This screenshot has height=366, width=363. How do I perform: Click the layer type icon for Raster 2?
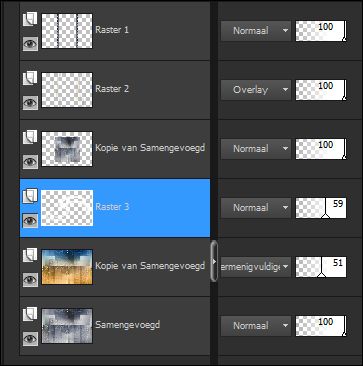30,78
